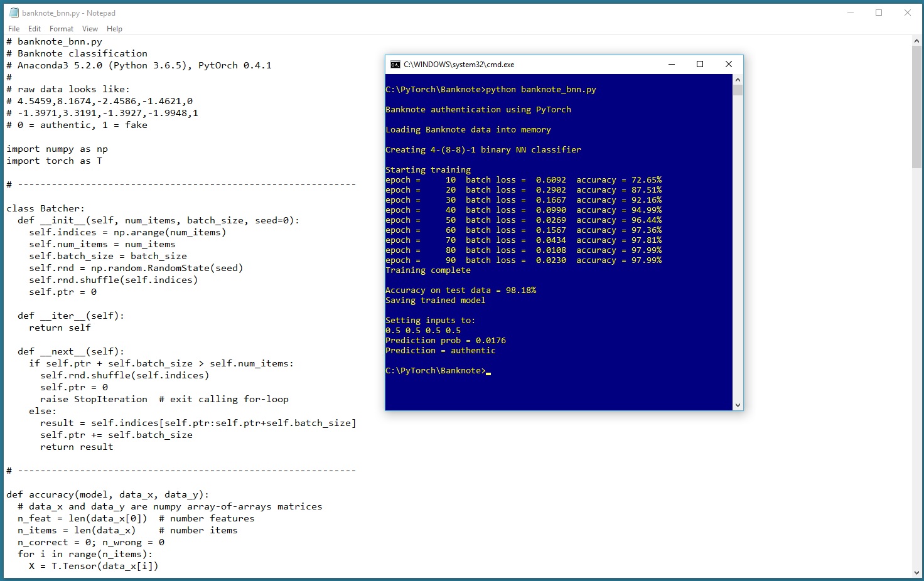The width and height of the screenshot is (924, 581).
Task: Click Notepad scrollbar up arrow
Action: [x=917, y=41]
